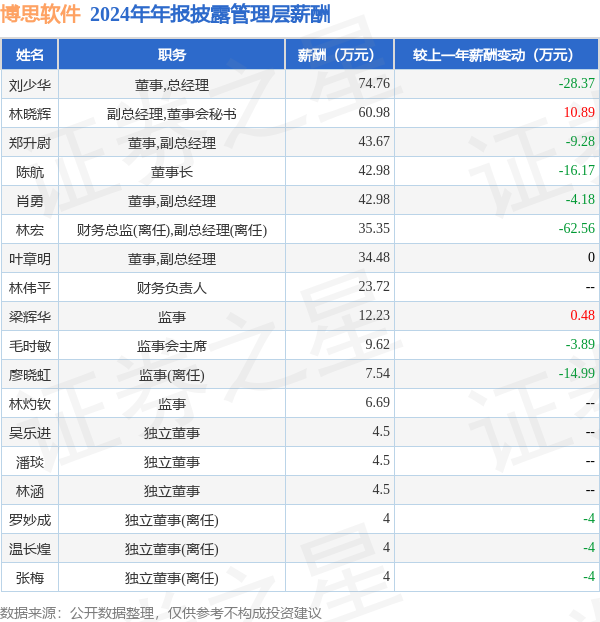Select the name 温长煌

(30, 549)
